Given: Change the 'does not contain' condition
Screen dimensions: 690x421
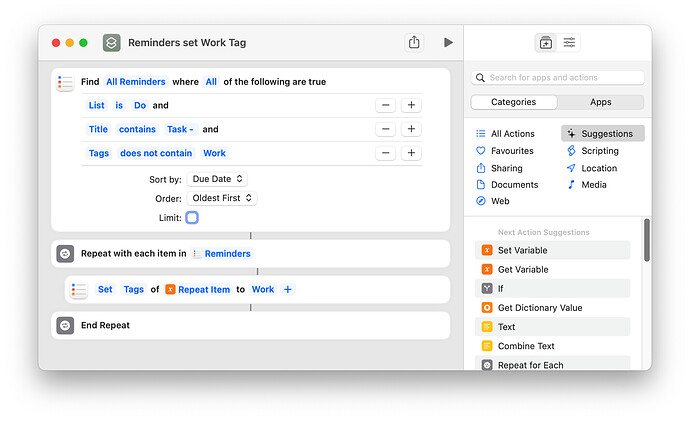Looking at the screenshot, I should coord(156,153).
